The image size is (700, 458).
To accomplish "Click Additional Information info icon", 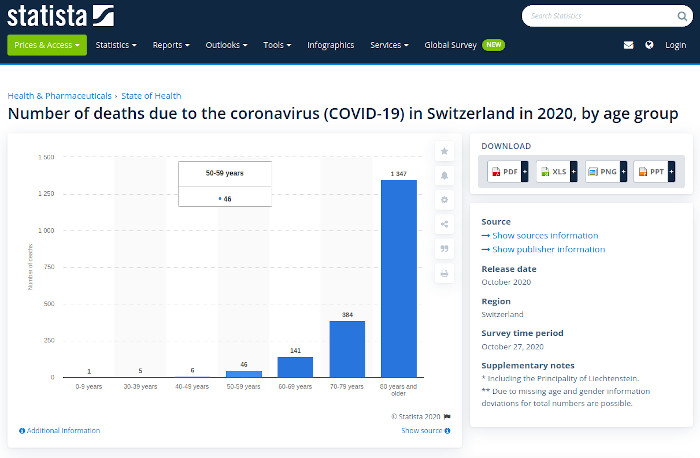I will pos(22,431).
